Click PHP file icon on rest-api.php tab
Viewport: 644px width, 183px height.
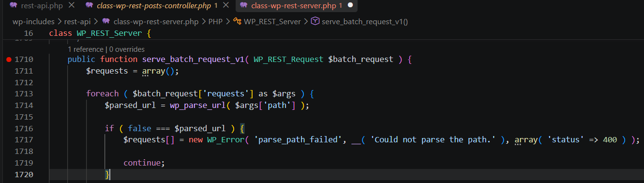[14, 6]
